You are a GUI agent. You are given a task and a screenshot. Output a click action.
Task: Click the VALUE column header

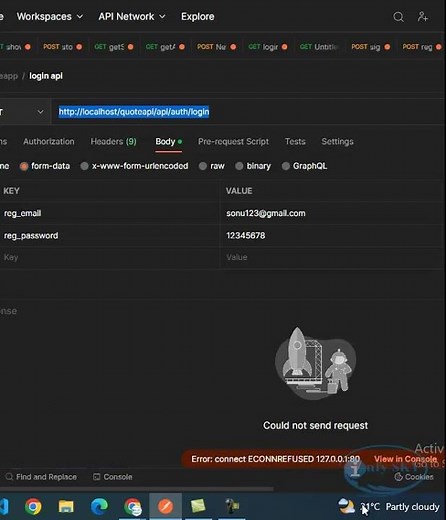pyautogui.click(x=239, y=191)
